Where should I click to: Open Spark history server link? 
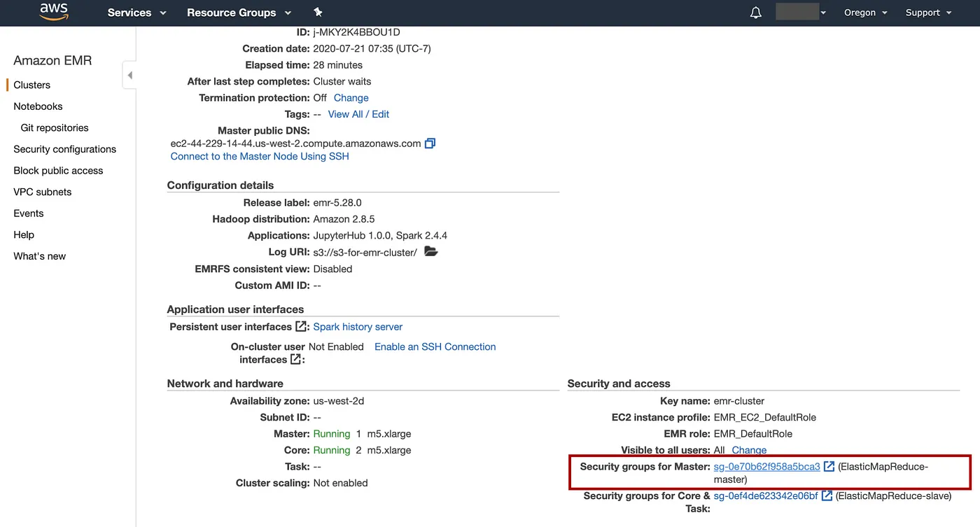click(x=358, y=327)
